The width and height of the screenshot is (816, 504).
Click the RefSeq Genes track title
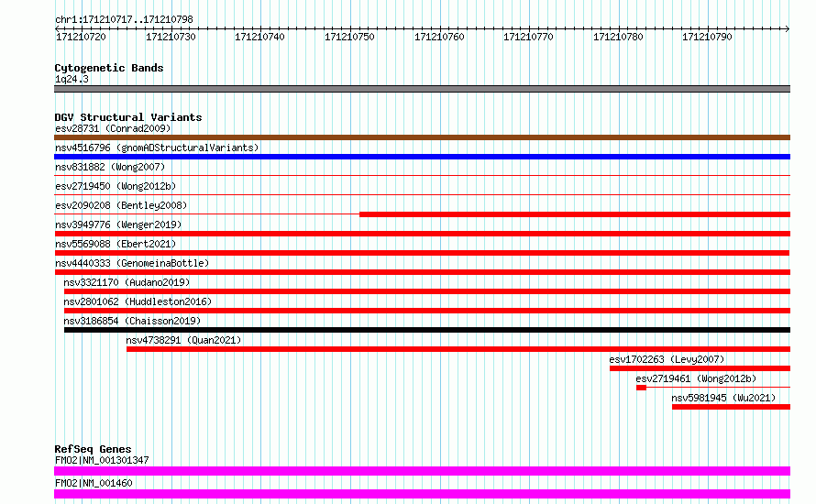coord(94,449)
